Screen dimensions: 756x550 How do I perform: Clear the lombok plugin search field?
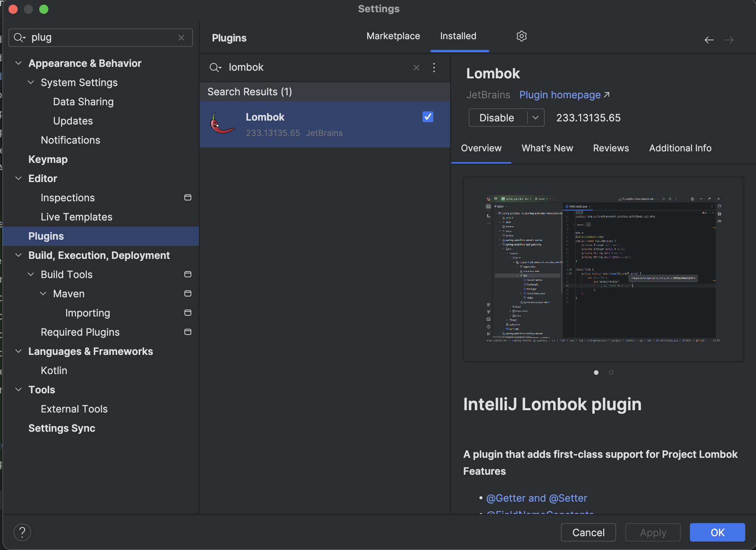coord(416,68)
